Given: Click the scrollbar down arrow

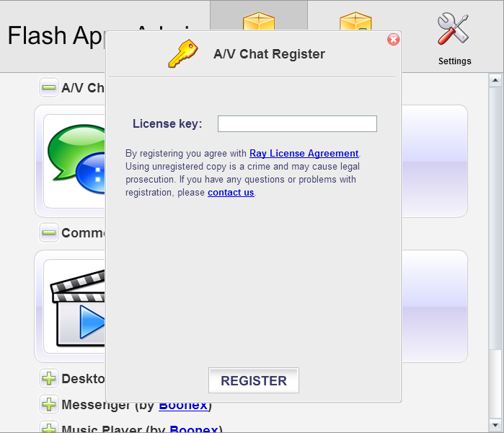Looking at the screenshot, I should click(x=495, y=425).
